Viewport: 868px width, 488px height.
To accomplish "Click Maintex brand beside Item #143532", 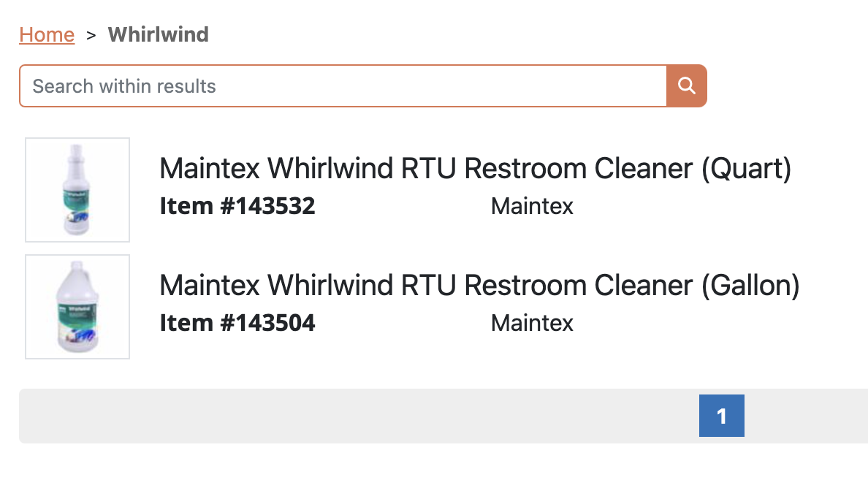I will tap(532, 206).
